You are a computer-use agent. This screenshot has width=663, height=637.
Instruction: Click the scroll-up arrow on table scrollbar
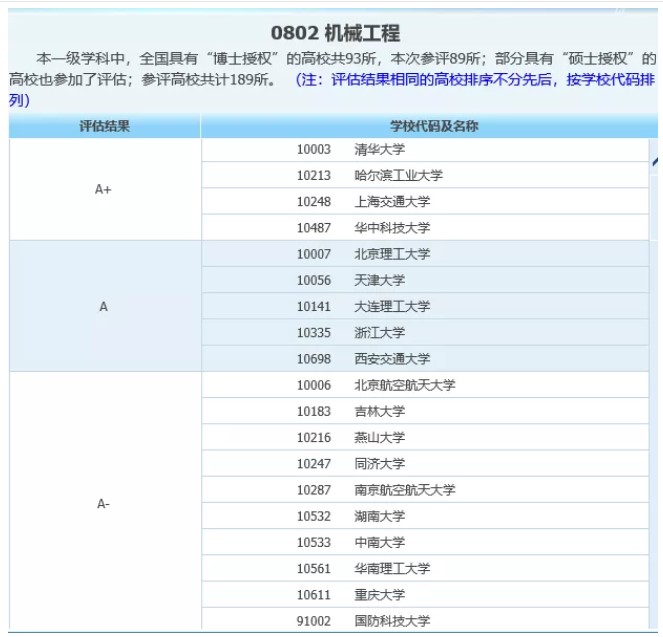tap(656, 160)
